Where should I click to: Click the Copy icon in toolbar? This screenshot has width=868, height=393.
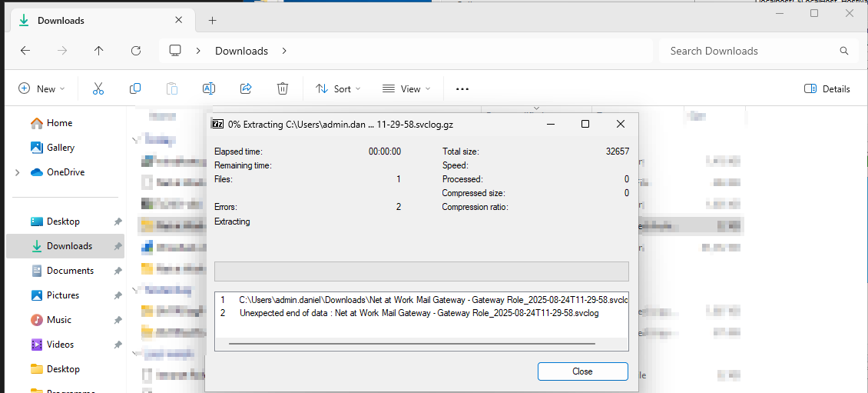[x=135, y=88]
